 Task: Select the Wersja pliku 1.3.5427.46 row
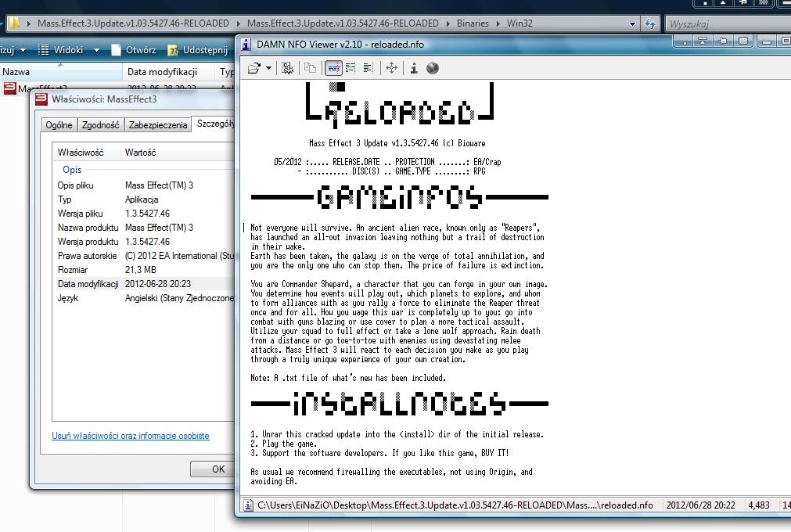[x=144, y=214]
